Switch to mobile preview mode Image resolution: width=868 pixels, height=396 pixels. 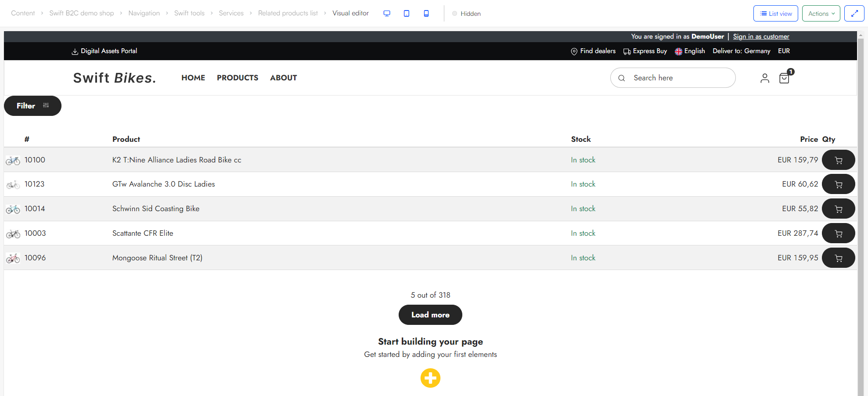tap(426, 13)
